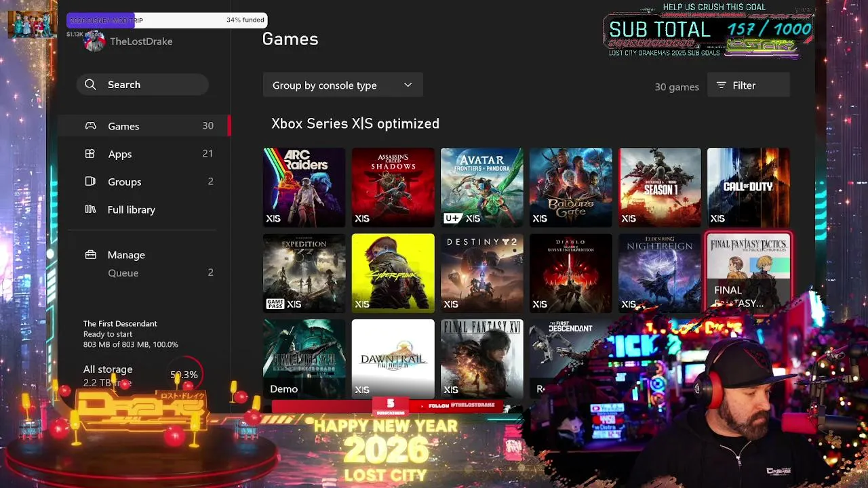Open the Apps menu item
The width and height of the screenshot is (868, 488).
tap(144, 154)
